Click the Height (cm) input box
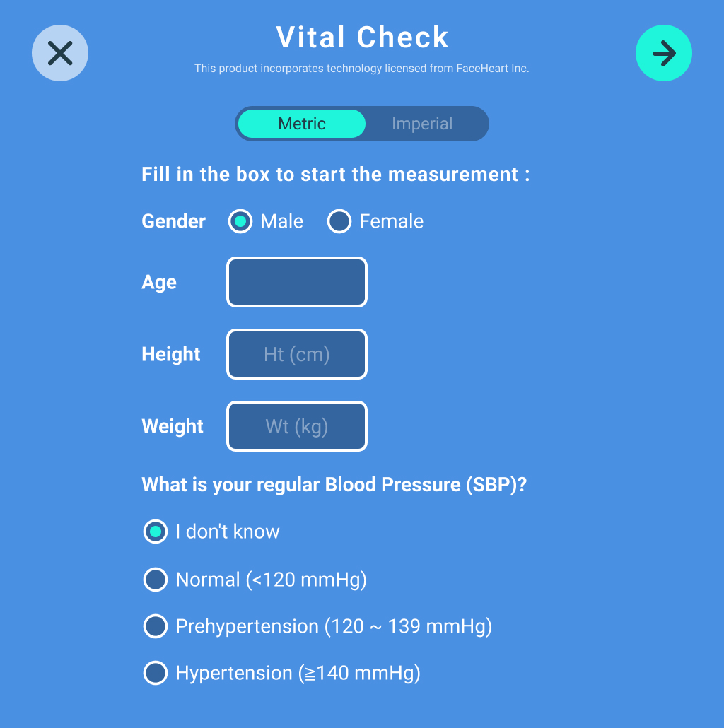724x728 pixels. tap(296, 354)
